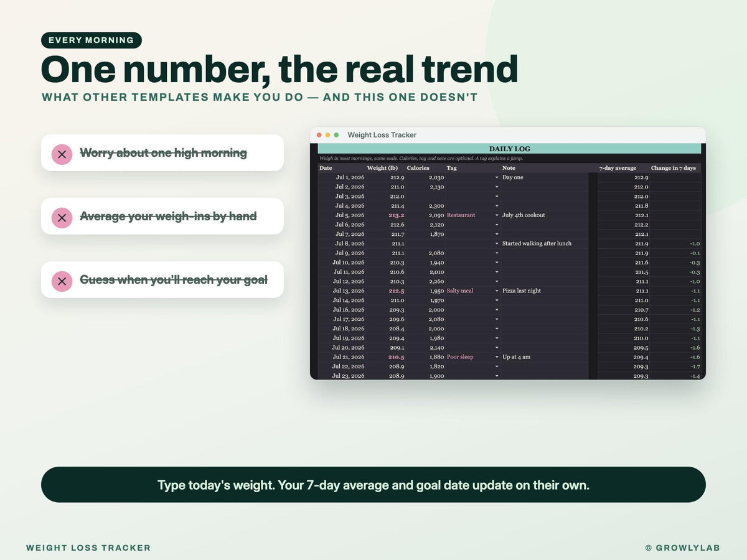Open the Tag dropdown for Jul 3, 2026

point(497,197)
